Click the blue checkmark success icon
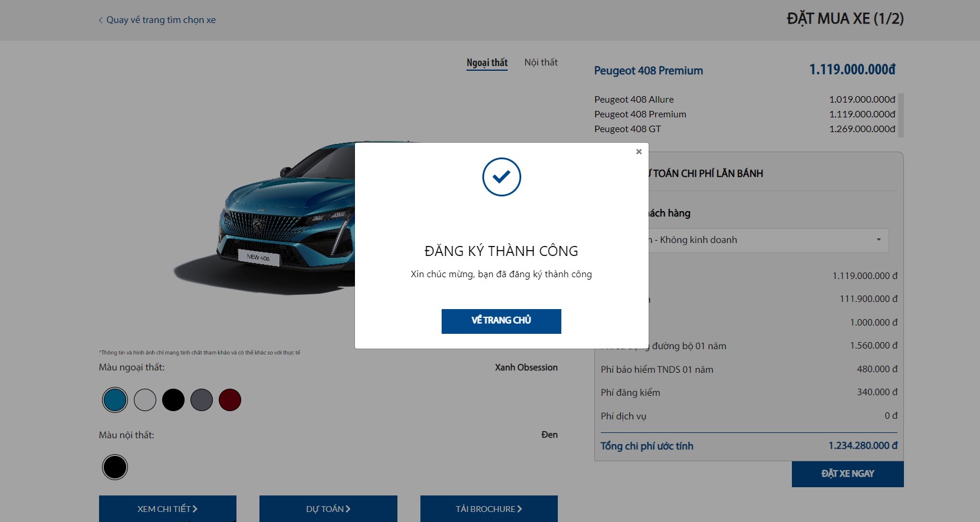 501,176
